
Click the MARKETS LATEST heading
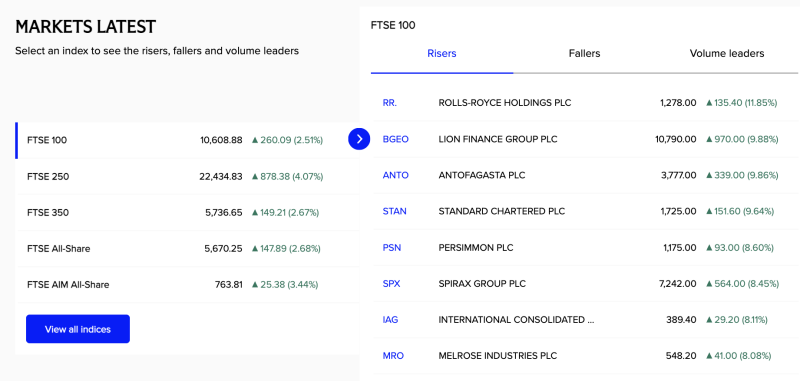86,27
